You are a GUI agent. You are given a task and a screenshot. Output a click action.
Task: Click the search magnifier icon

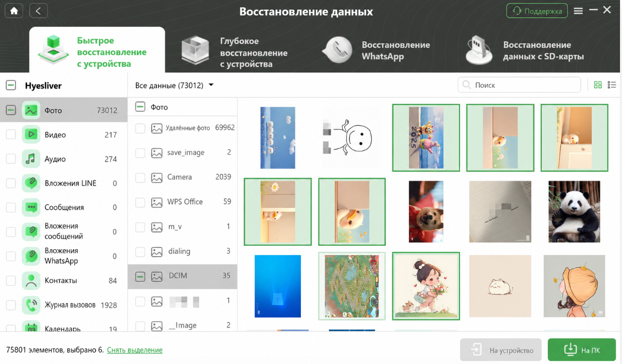[x=466, y=85]
